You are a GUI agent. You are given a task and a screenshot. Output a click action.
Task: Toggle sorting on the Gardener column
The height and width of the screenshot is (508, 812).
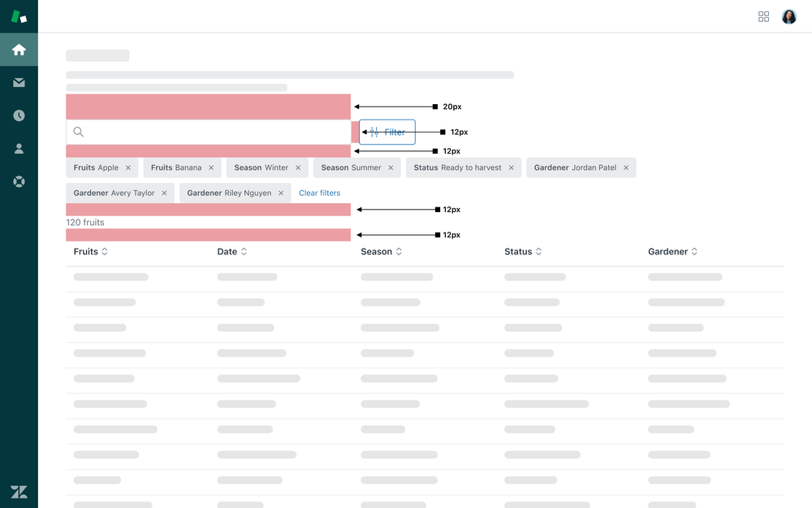tap(692, 251)
